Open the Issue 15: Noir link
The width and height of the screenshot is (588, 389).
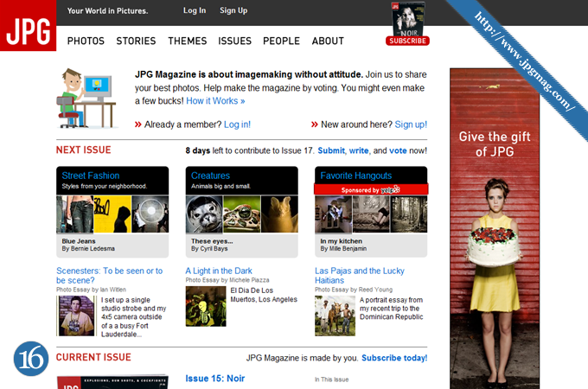[214, 379]
